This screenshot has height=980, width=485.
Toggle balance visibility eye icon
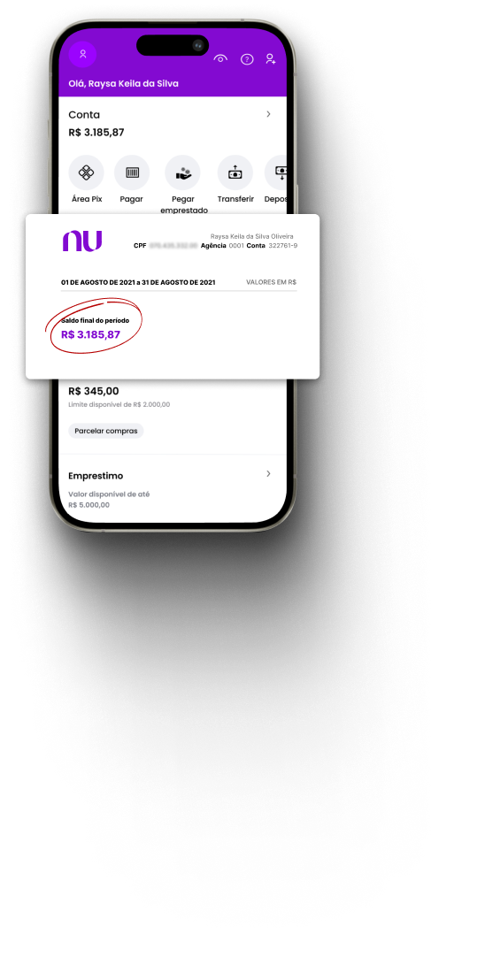click(x=220, y=58)
